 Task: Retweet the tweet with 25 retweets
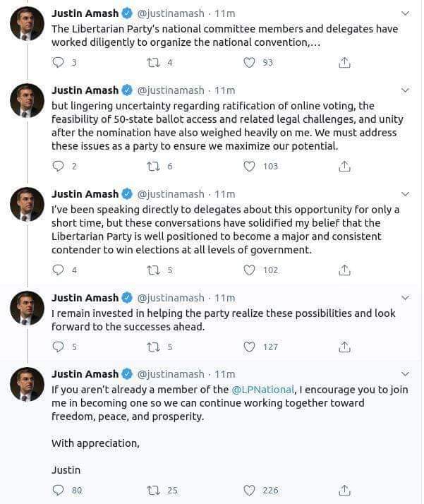(x=152, y=490)
